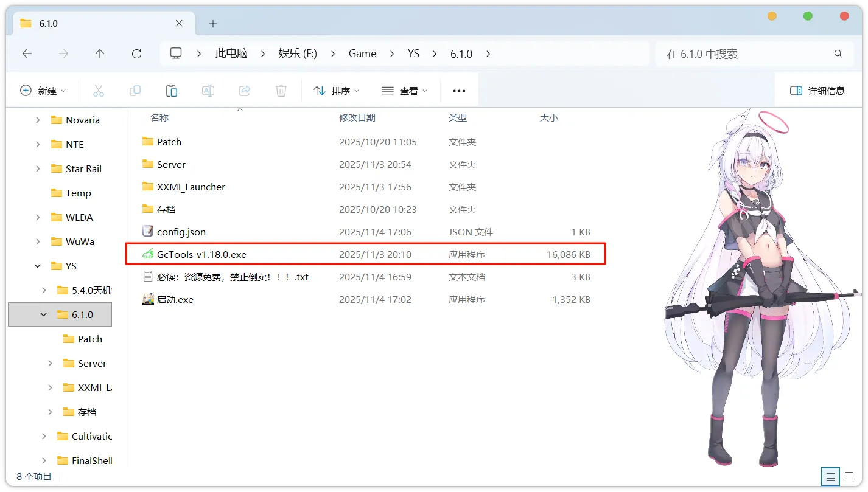The width and height of the screenshot is (868, 492).
Task: Click the Copy icon
Action: (x=135, y=90)
